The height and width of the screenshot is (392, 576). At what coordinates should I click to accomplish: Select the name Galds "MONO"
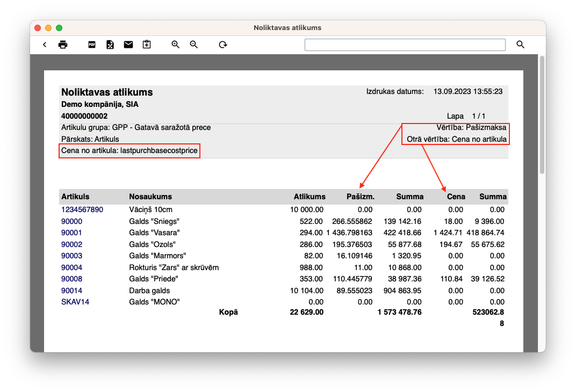click(155, 302)
